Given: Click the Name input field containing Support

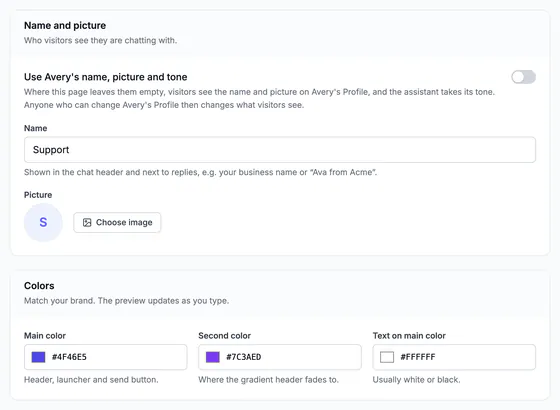Looking at the screenshot, I should click(x=280, y=150).
